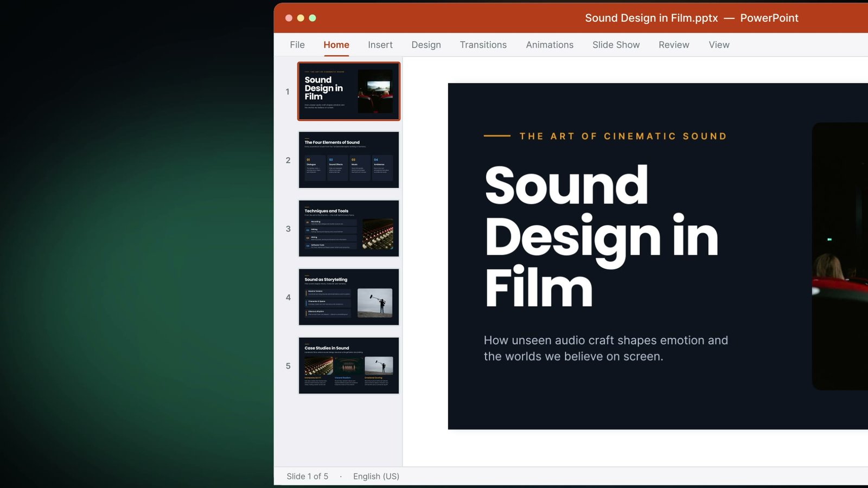
Task: Choose the Sound as Storytelling slide thumbnail
Action: 349,297
